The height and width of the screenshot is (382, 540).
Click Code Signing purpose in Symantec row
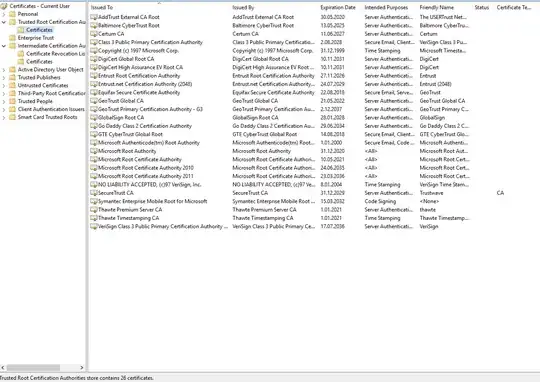[x=380, y=201]
